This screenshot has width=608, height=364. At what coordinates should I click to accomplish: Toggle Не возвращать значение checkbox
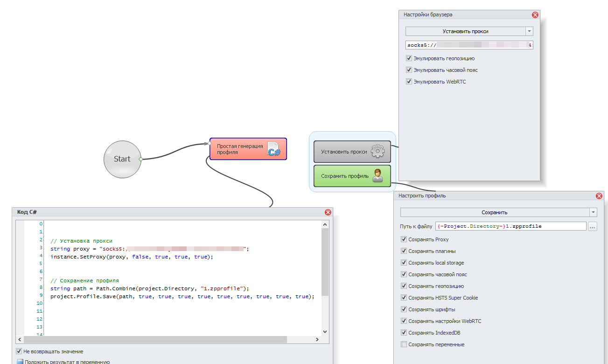click(19, 351)
